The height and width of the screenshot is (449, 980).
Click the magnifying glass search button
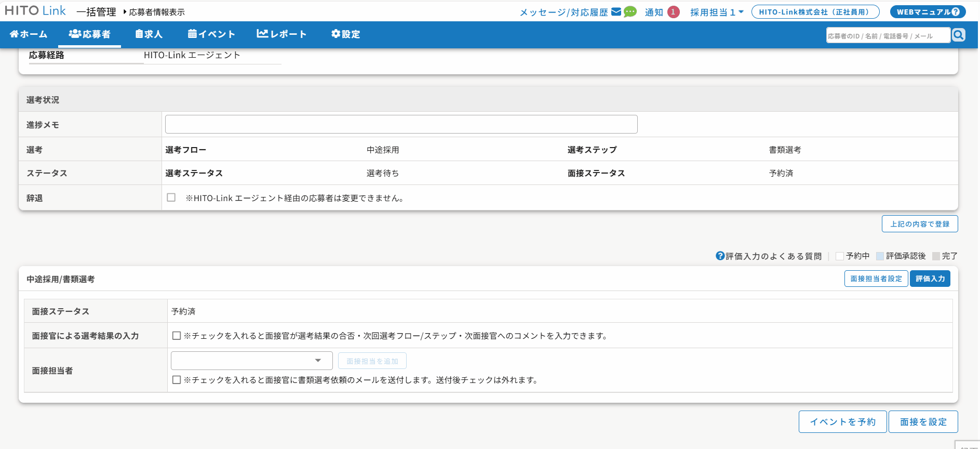coord(959,35)
